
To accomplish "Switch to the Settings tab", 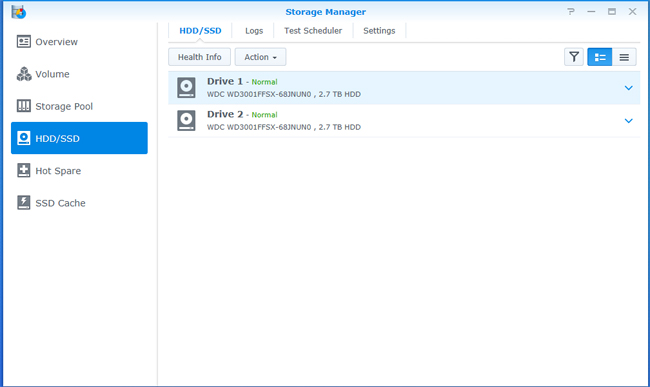I will [x=379, y=31].
